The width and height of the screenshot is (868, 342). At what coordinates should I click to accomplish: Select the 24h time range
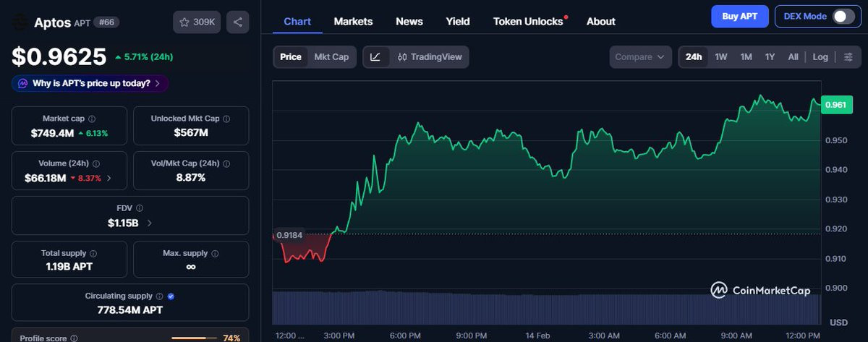(x=694, y=57)
